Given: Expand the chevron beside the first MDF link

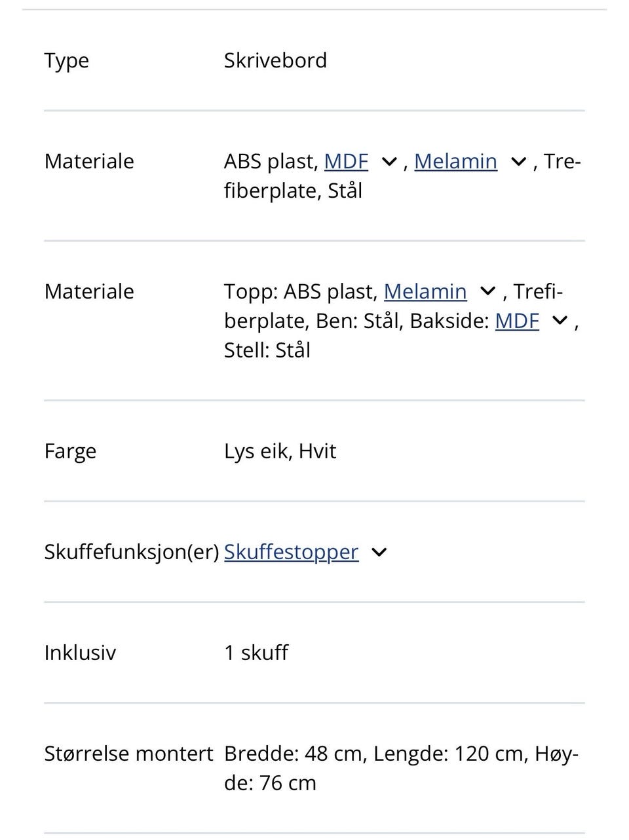Looking at the screenshot, I should pyautogui.click(x=389, y=162).
